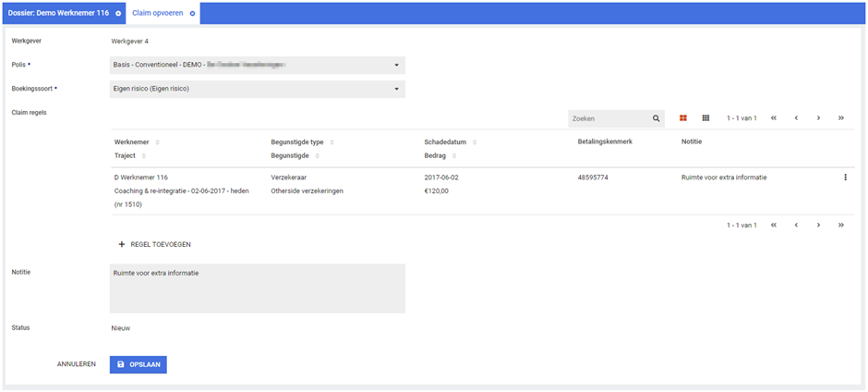
Task: Switch to Dossier: Demo Werknemer 116 tab
Action: [x=58, y=14]
